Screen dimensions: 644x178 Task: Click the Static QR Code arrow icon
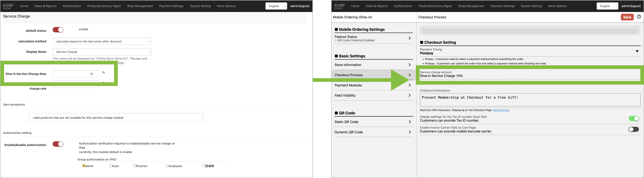click(409, 122)
